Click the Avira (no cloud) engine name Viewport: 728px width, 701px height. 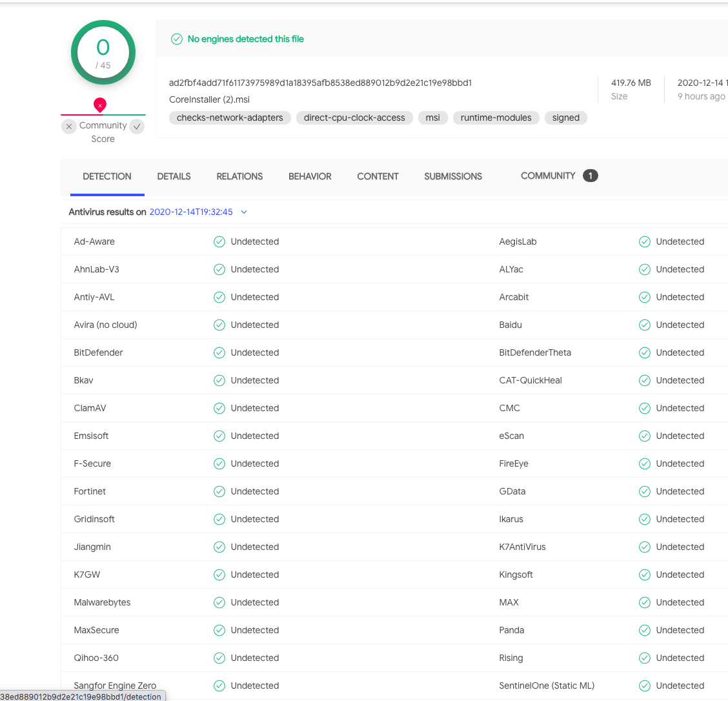[105, 325]
